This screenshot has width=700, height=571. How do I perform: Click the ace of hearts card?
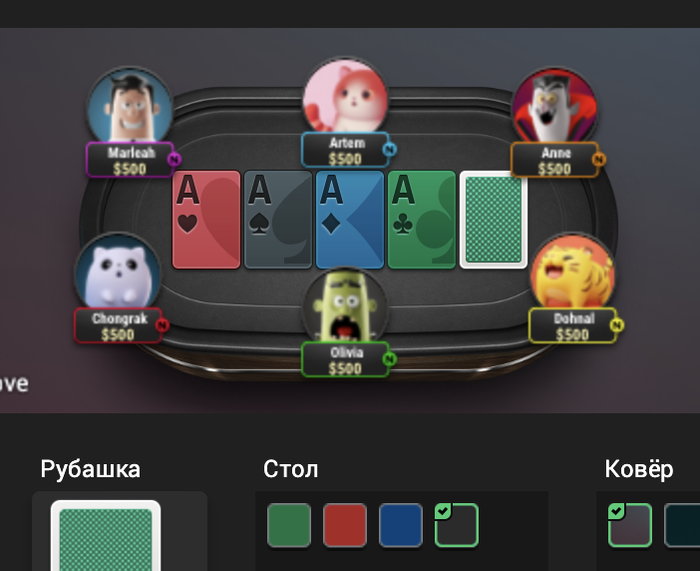coord(206,220)
